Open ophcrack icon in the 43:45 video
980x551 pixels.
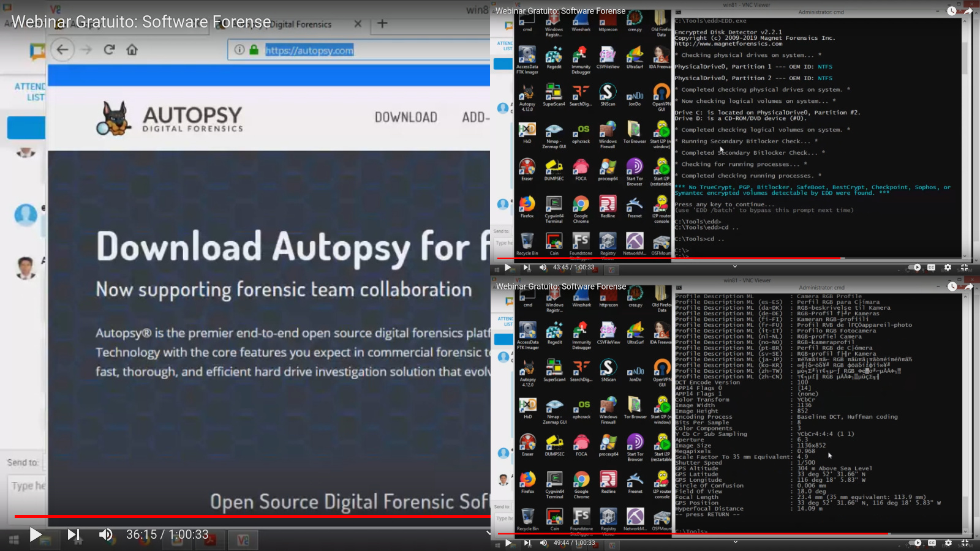click(x=581, y=132)
